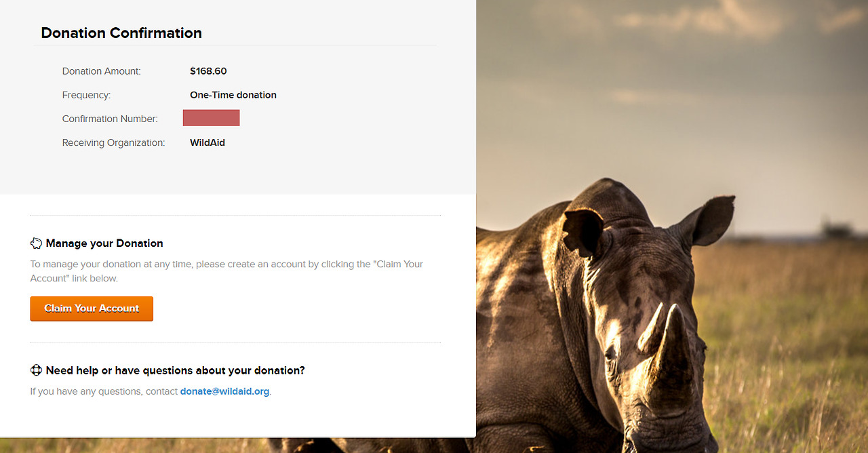The image size is (868, 453).
Task: Click the lifebuoy help icon
Action: click(37, 370)
